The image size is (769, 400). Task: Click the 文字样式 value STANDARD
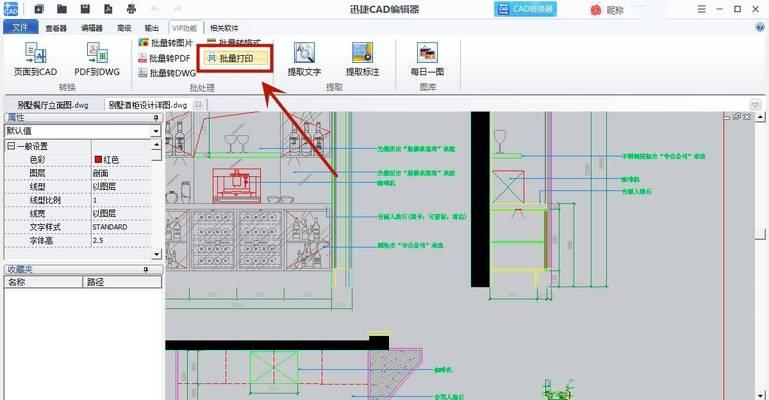(x=110, y=227)
